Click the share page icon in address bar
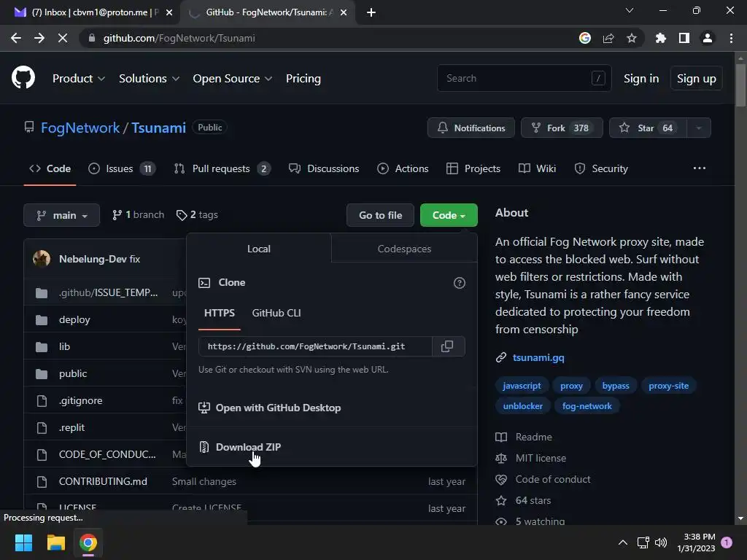This screenshot has height=560, width=747. point(608,38)
